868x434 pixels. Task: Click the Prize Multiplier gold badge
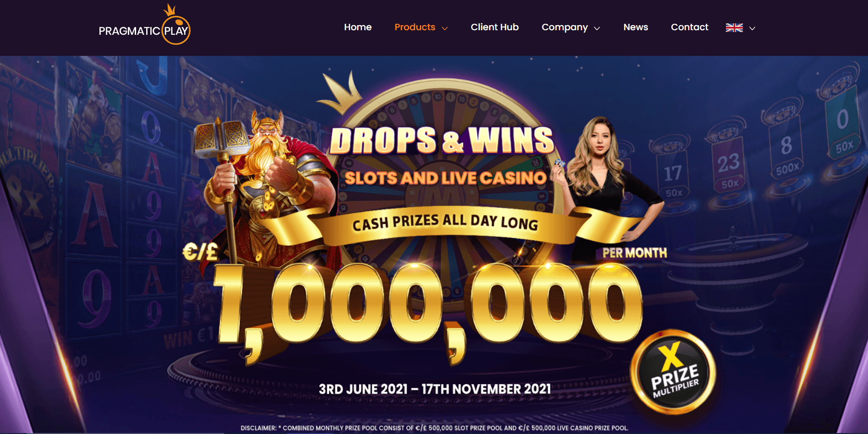tap(673, 371)
